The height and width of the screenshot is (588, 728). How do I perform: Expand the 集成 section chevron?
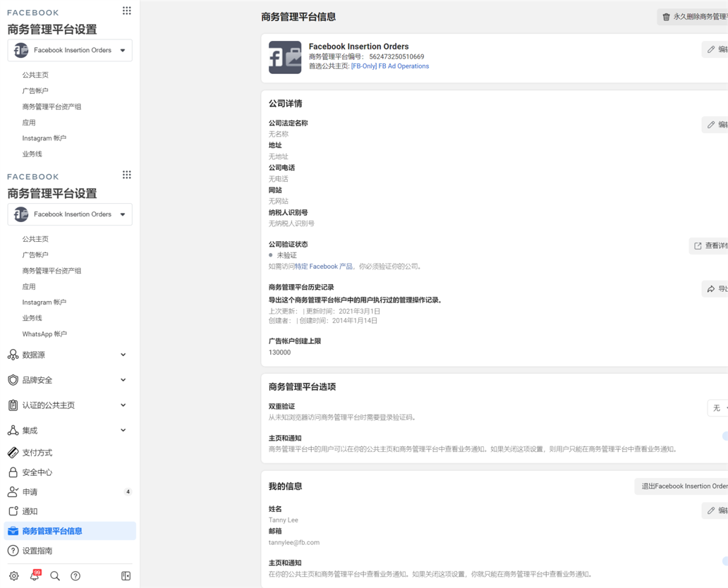point(123,430)
